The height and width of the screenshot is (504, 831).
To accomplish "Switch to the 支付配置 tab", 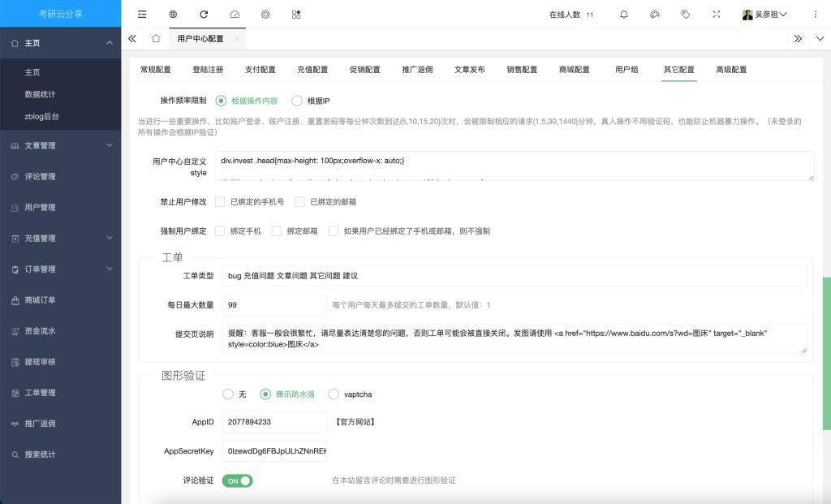I will 260,70.
